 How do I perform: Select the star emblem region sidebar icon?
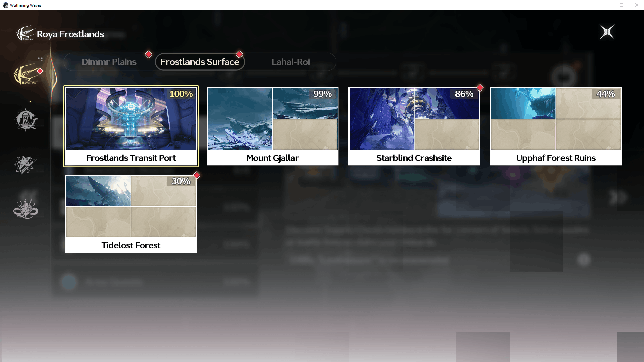pos(25,165)
